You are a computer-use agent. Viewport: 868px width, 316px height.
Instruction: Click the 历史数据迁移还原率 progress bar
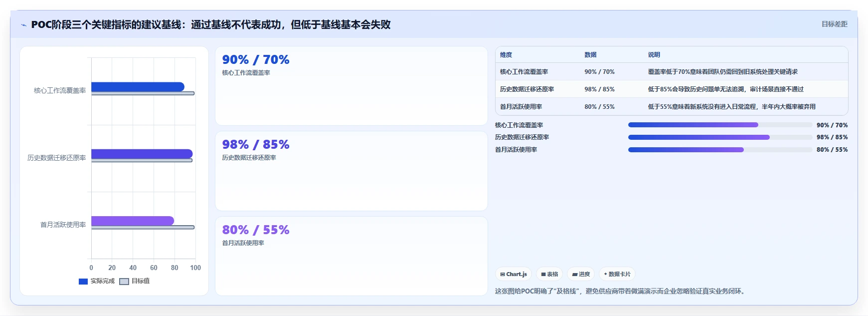coord(720,137)
